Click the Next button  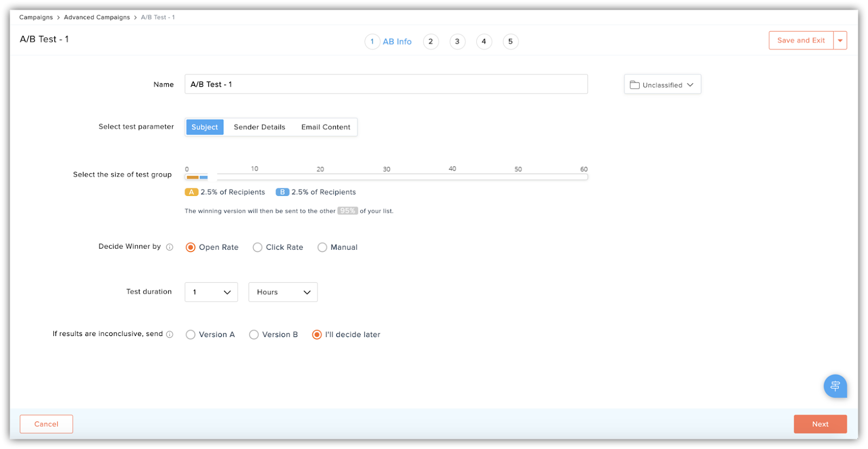[820, 424]
